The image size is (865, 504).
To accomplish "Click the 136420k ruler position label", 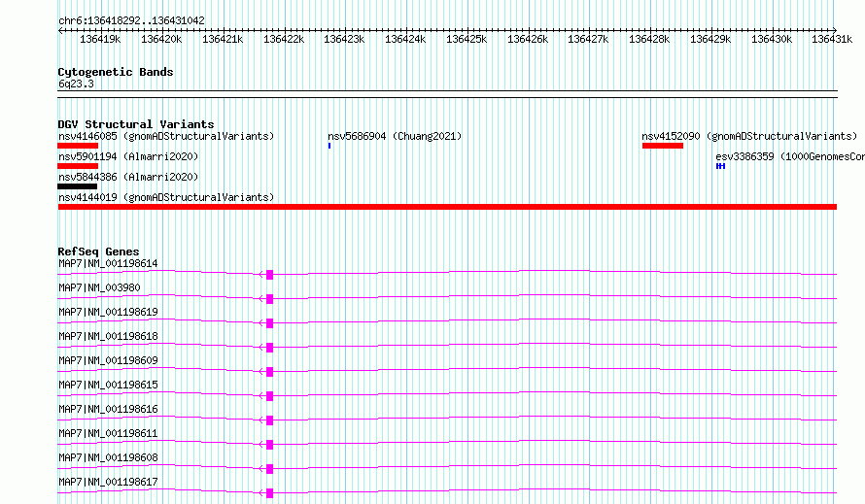I will click(161, 39).
